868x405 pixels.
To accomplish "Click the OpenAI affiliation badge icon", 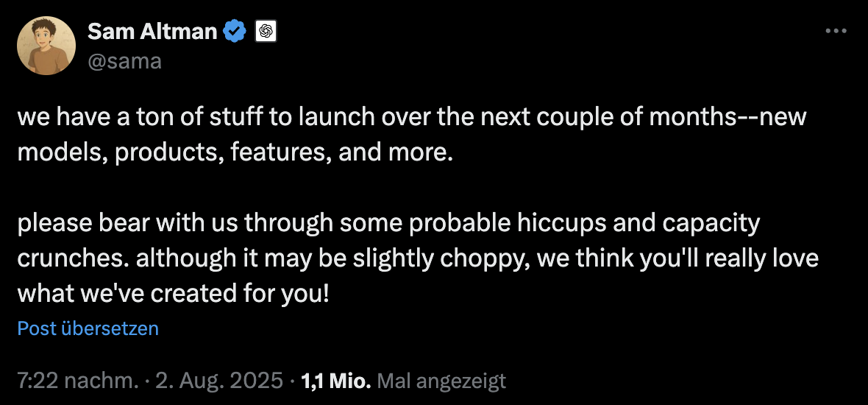I will [266, 32].
